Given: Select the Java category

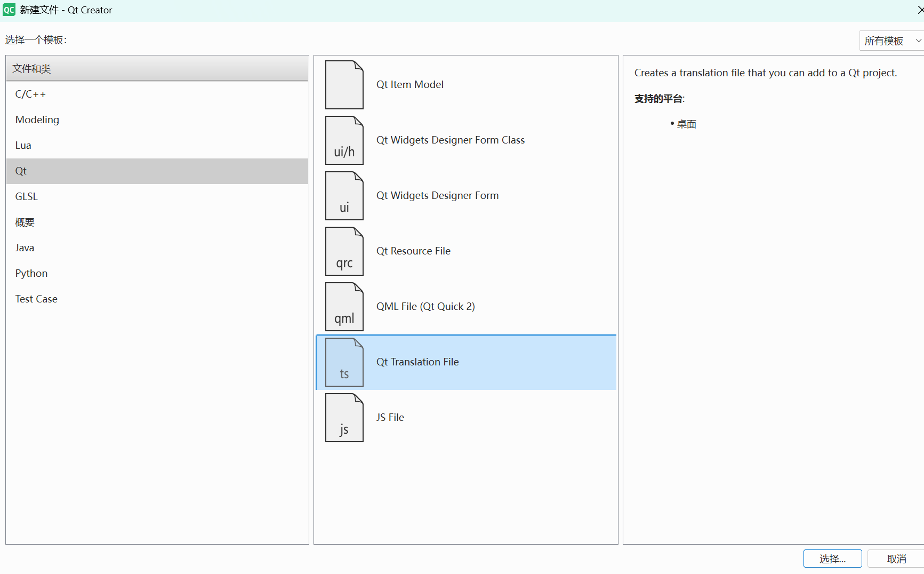Looking at the screenshot, I should click(157, 248).
